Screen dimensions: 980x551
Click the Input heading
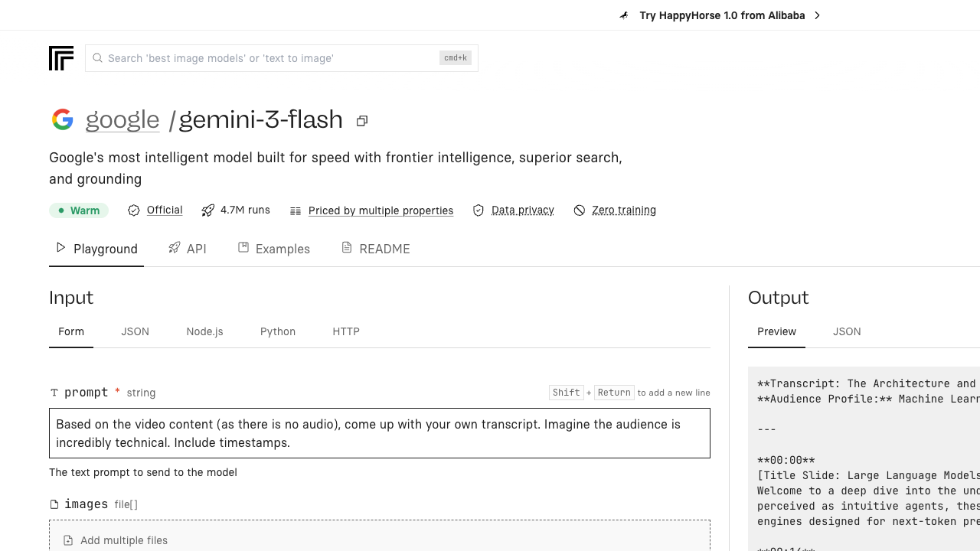coord(71,298)
